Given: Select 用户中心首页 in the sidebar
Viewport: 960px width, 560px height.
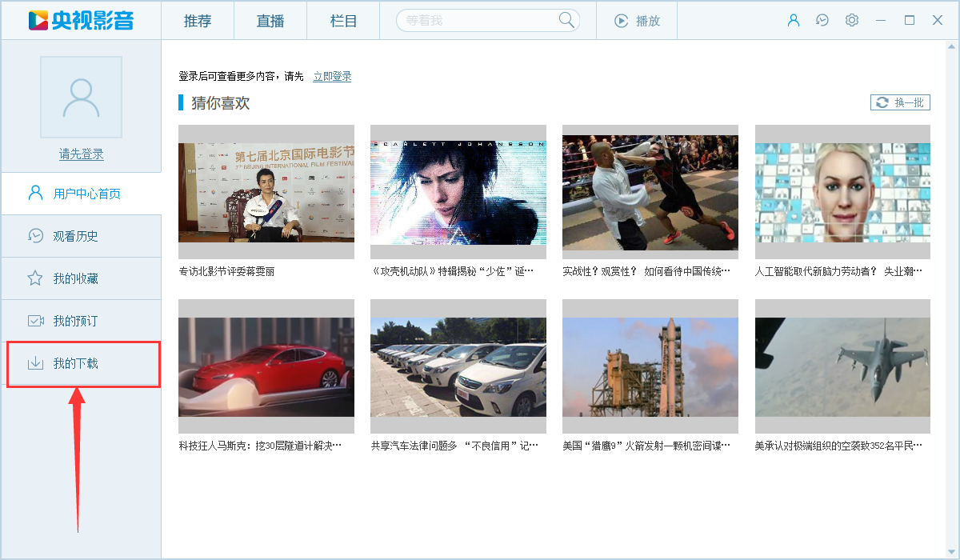Looking at the screenshot, I should tap(81, 194).
